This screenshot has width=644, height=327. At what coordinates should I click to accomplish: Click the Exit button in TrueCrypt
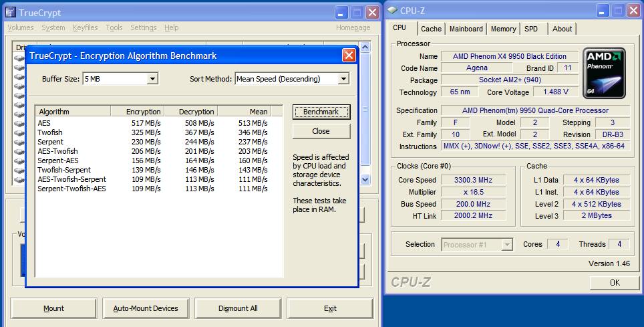[x=330, y=308]
